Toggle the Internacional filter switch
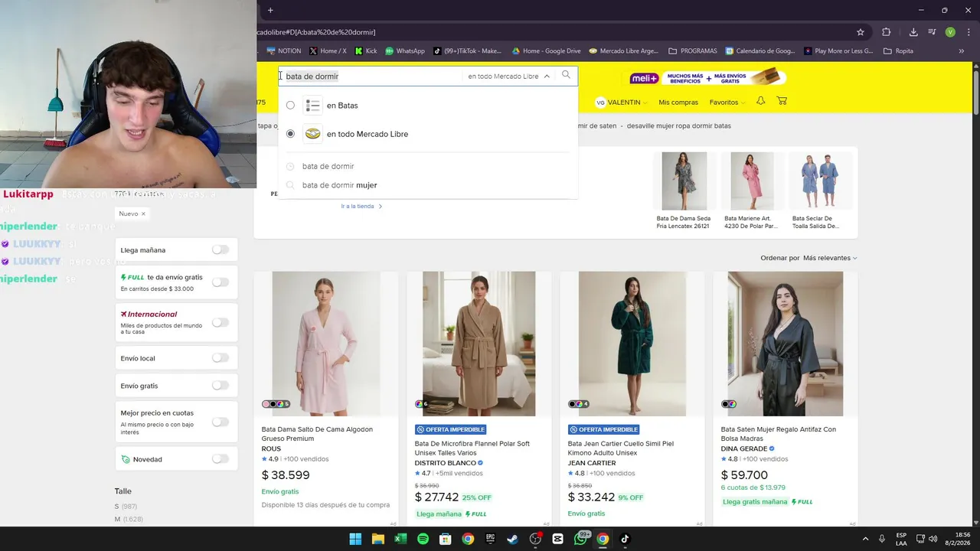Image resolution: width=980 pixels, height=551 pixels. pyautogui.click(x=220, y=322)
